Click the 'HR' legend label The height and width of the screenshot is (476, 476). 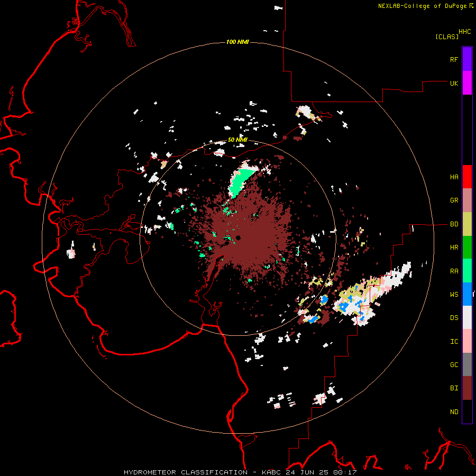coord(454,248)
